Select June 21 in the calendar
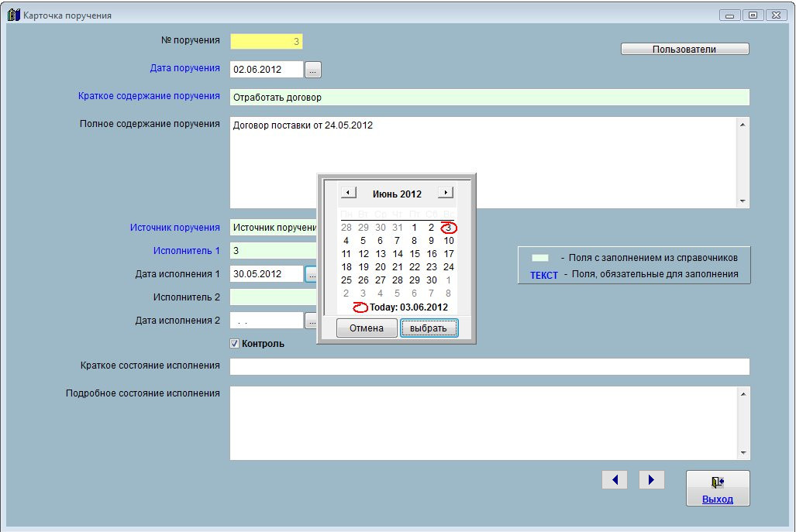This screenshot has height=532, width=796. click(398, 267)
